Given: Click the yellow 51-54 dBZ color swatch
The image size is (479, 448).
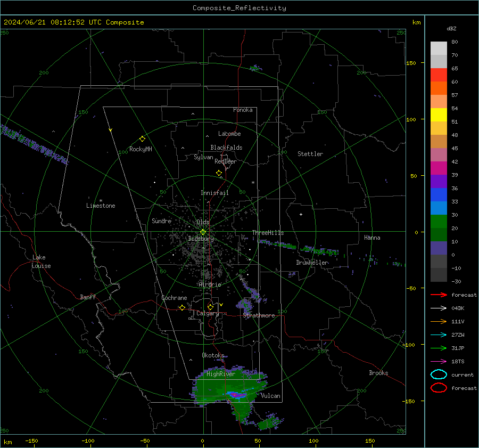Looking at the screenshot, I should click(439, 115).
